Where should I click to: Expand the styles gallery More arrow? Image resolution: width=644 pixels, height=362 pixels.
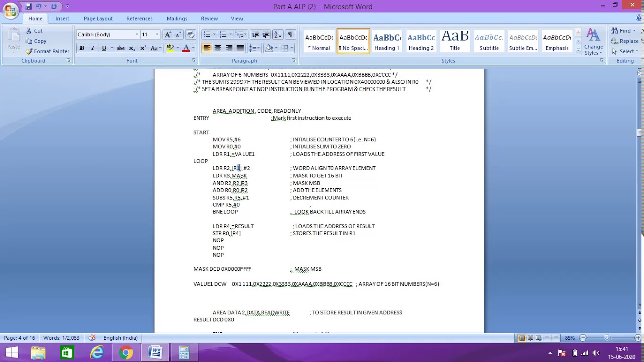pyautogui.click(x=578, y=50)
